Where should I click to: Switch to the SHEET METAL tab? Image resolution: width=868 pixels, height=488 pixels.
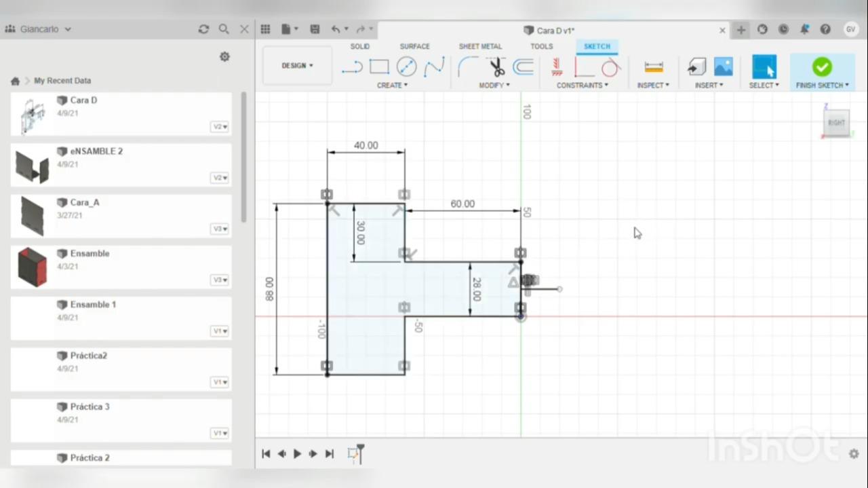480,46
